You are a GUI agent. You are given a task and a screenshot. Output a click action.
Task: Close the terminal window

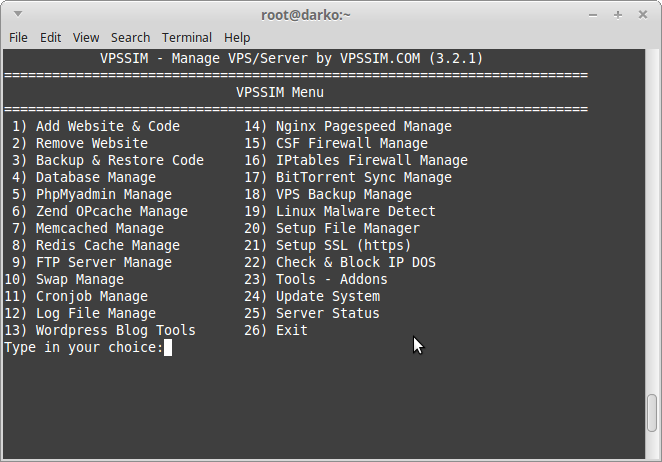pyautogui.click(x=643, y=15)
